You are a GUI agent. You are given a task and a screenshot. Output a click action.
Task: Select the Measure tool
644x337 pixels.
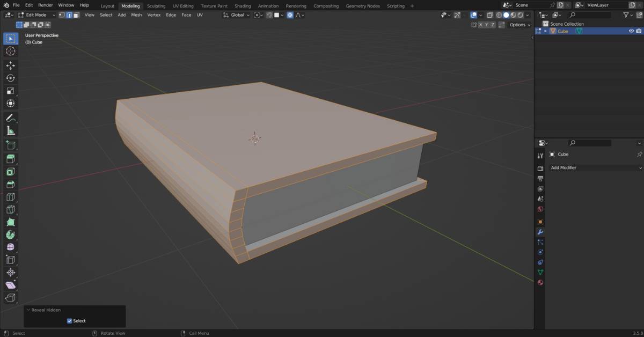(x=11, y=130)
